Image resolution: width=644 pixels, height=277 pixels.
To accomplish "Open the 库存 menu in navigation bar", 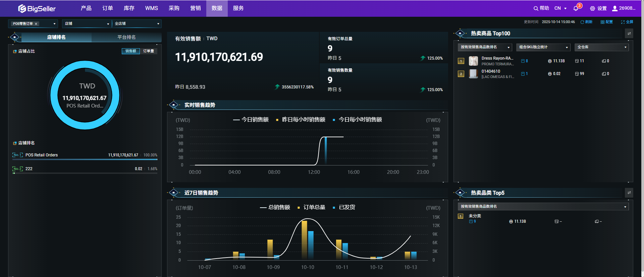I will click(x=129, y=8).
